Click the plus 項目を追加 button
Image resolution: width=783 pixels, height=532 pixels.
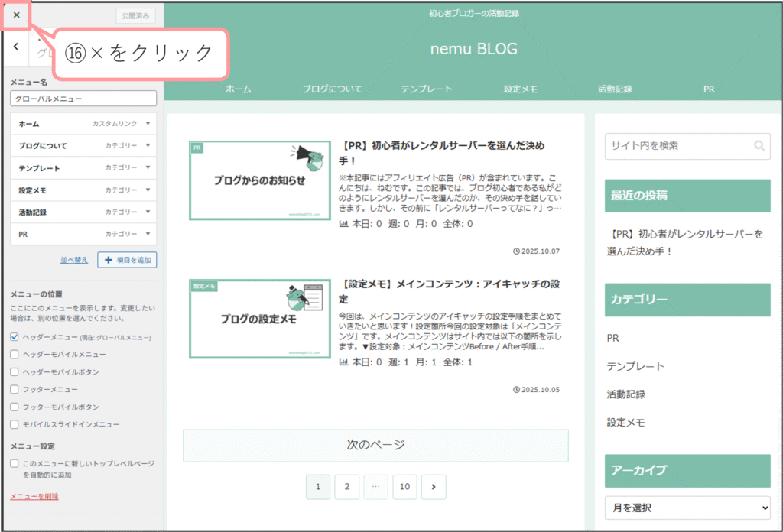(x=127, y=260)
